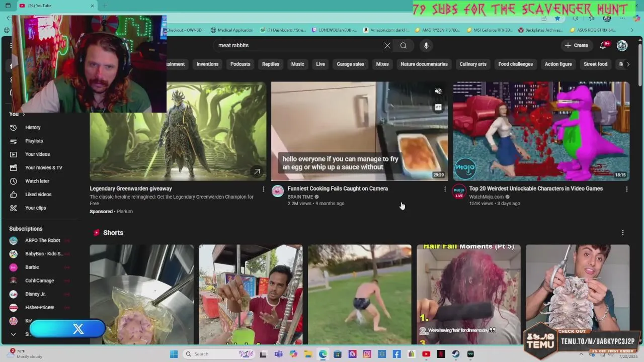Open Medical Application bookmark
644x362 pixels.
tap(232, 30)
